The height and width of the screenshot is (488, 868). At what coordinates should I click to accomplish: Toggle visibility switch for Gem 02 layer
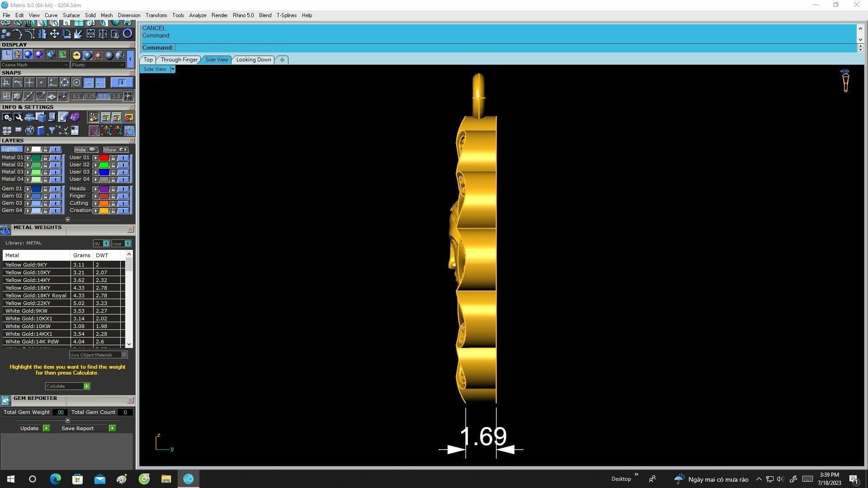point(55,196)
